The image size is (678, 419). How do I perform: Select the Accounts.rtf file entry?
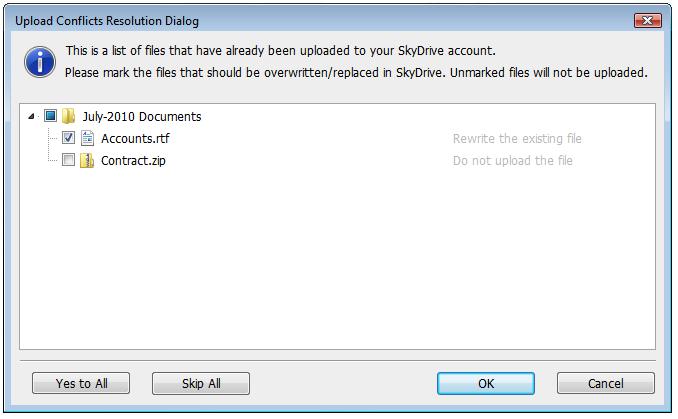135,139
